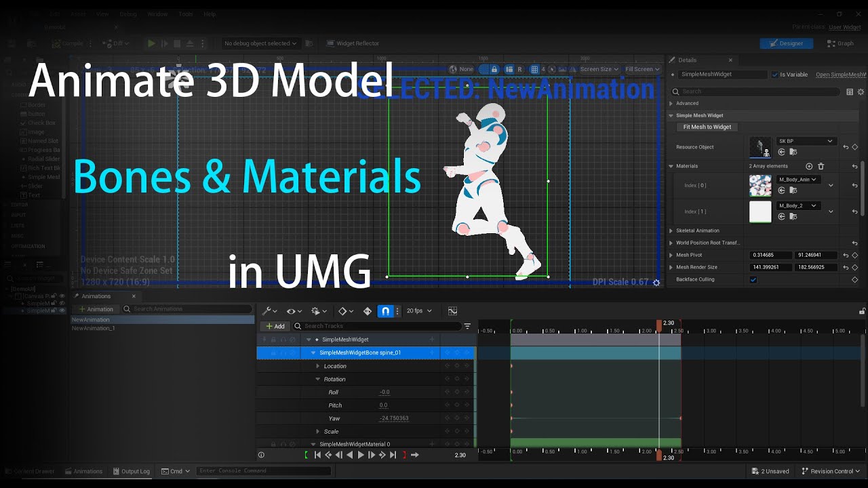Expand the Advanced section
This screenshot has height=488, width=868.
671,104
